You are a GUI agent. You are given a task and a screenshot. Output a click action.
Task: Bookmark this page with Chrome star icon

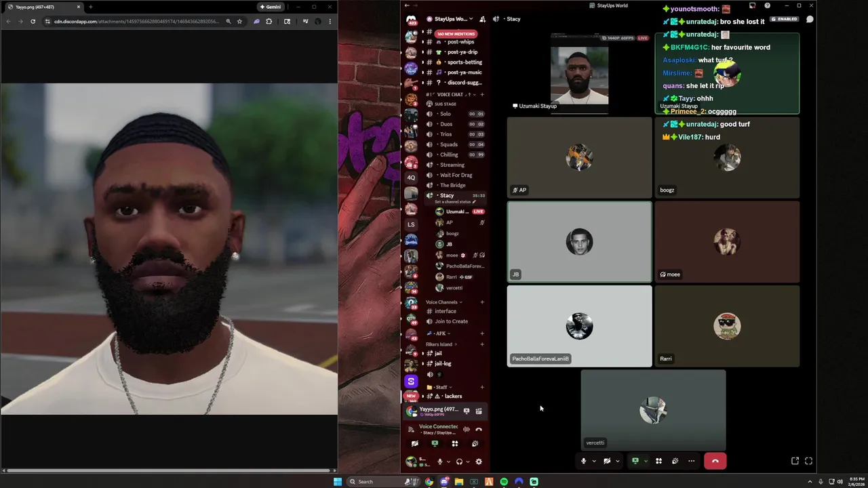239,21
